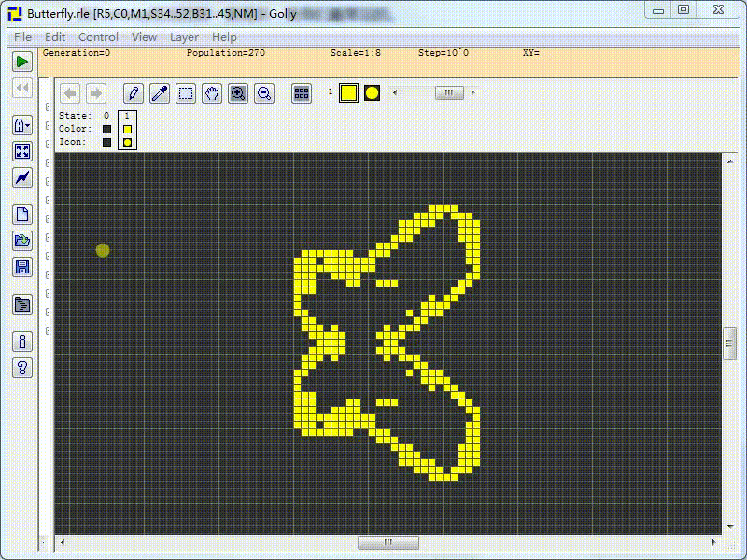Open the Control menu
747x560 pixels.
pos(98,37)
